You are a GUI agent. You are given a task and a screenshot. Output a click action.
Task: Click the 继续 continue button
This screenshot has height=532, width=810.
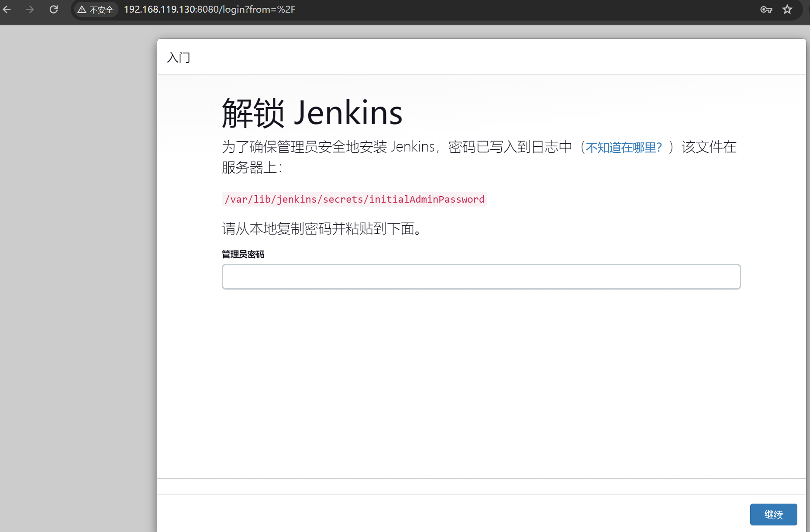[773, 515]
